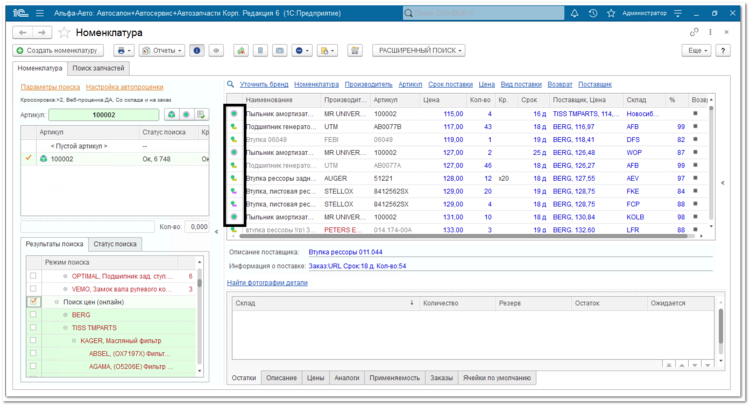Switch to Статус поиска tab
This screenshot has height=406, width=750.
pyautogui.click(x=115, y=244)
